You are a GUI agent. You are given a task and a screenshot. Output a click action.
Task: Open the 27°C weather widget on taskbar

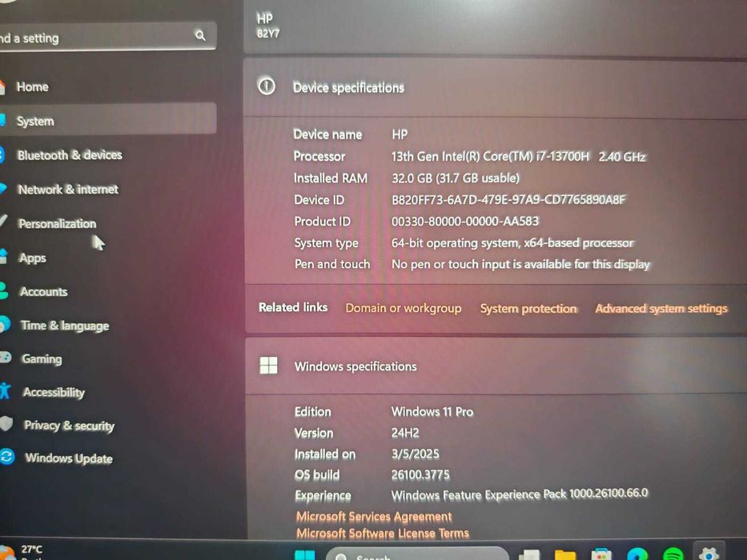22,552
